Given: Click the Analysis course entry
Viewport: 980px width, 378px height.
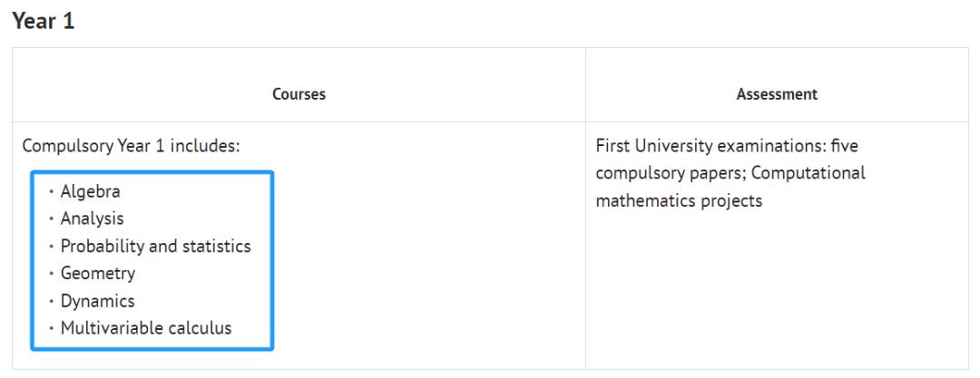Looking at the screenshot, I should point(92,218).
